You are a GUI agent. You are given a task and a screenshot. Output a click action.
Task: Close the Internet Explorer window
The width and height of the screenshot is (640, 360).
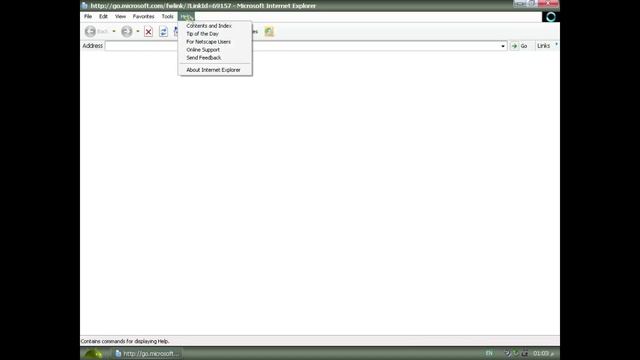pyautogui.click(x=548, y=3)
